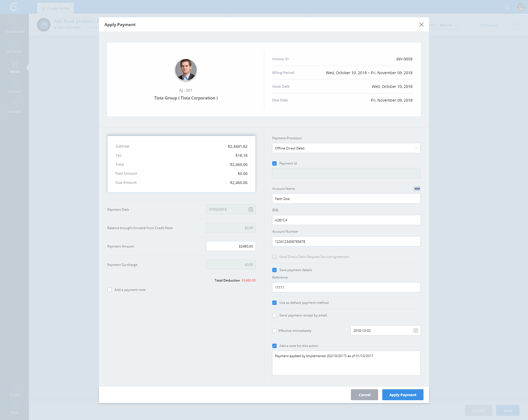Click the Apply Payment button
This screenshot has width=528, height=420.
[403, 395]
